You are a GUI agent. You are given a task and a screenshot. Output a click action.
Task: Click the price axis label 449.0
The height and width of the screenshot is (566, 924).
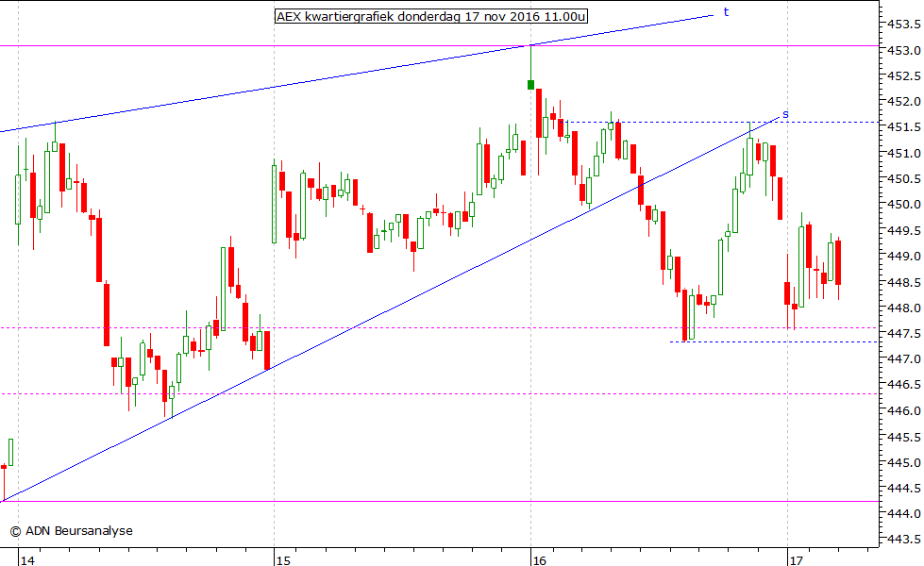tap(904, 257)
